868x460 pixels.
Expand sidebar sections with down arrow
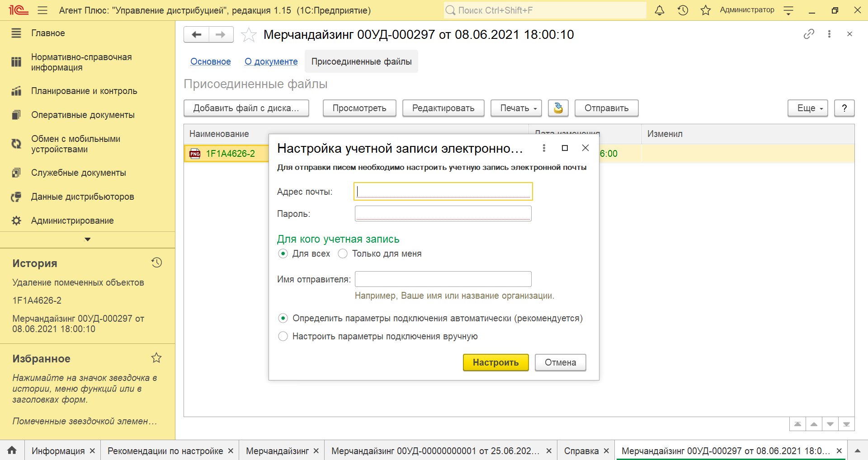(88, 239)
